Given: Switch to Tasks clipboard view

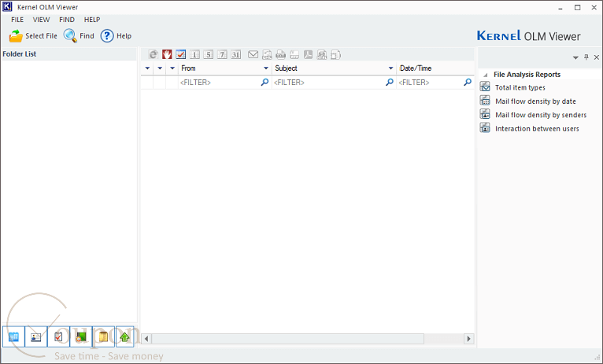Looking at the screenshot, I should pos(58,336).
